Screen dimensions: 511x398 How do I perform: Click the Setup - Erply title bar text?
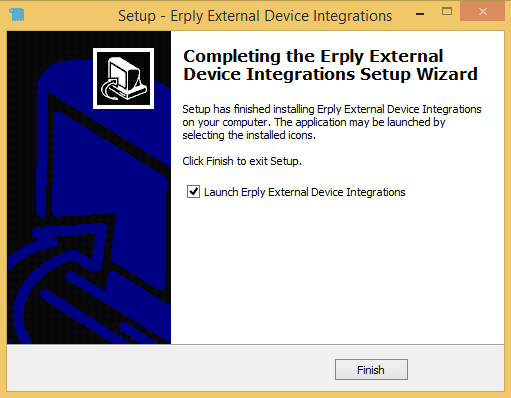pos(255,16)
